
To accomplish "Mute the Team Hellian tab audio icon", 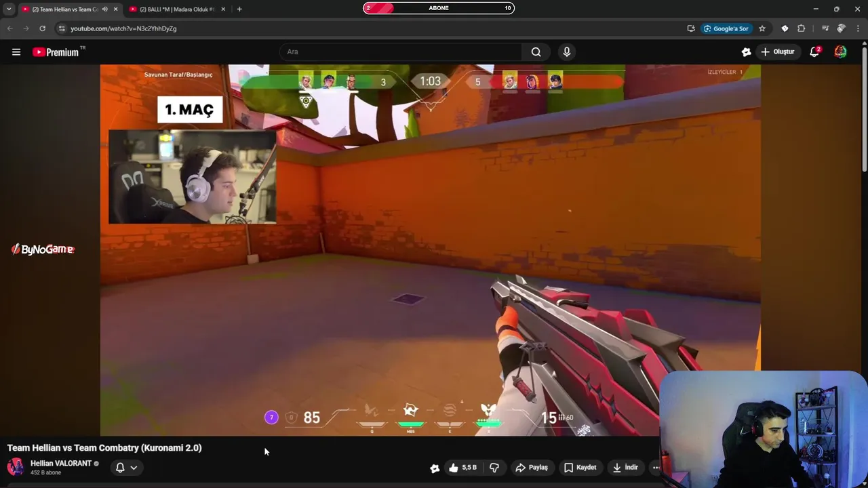I will [104, 9].
